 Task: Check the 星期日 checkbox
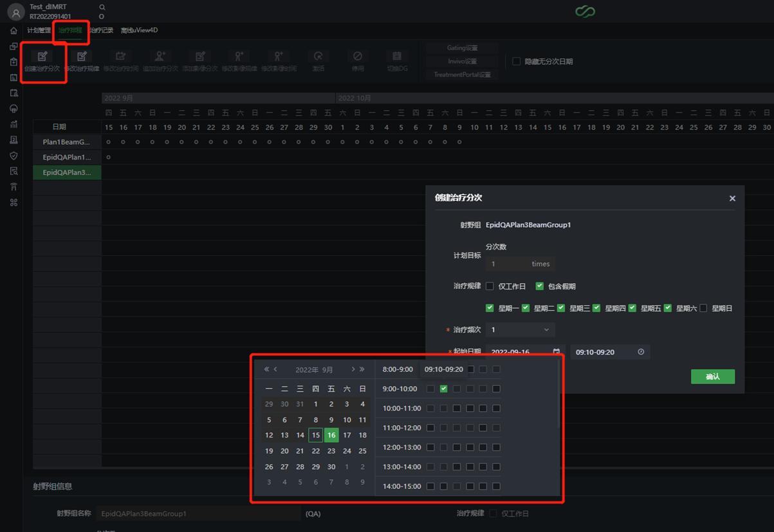coord(703,308)
